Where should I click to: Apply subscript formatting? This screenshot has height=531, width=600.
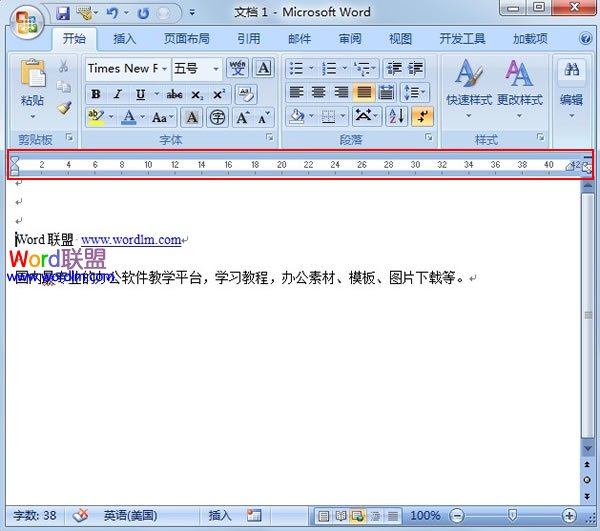tap(197, 94)
